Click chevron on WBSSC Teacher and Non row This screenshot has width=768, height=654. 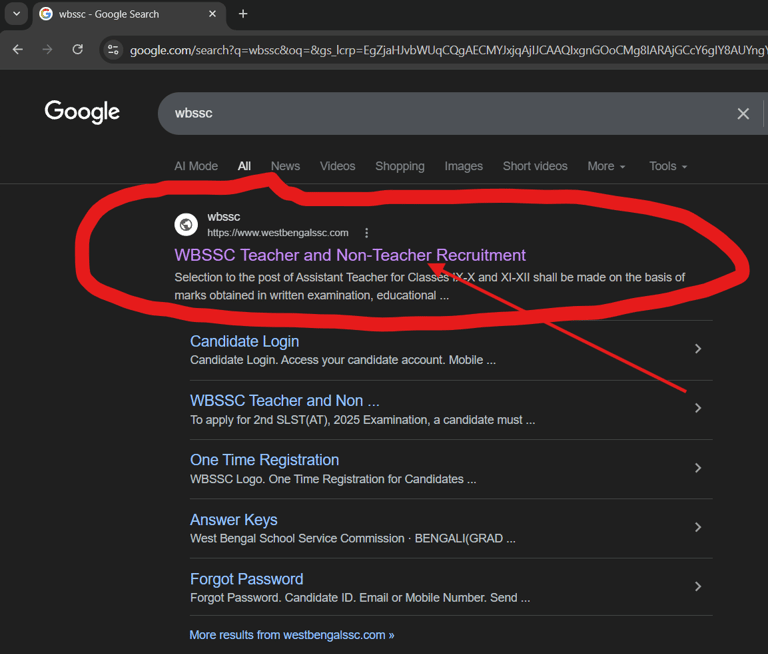tap(698, 408)
